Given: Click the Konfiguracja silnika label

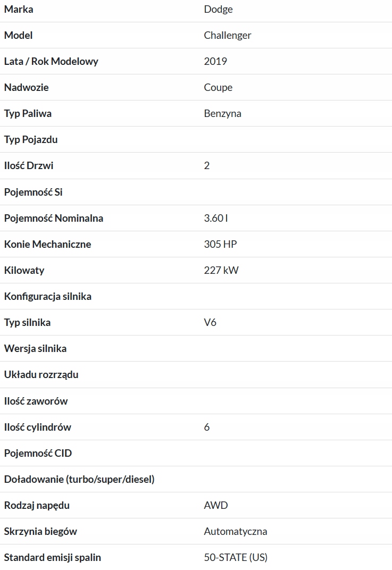Looking at the screenshot, I should pyautogui.click(x=48, y=296).
